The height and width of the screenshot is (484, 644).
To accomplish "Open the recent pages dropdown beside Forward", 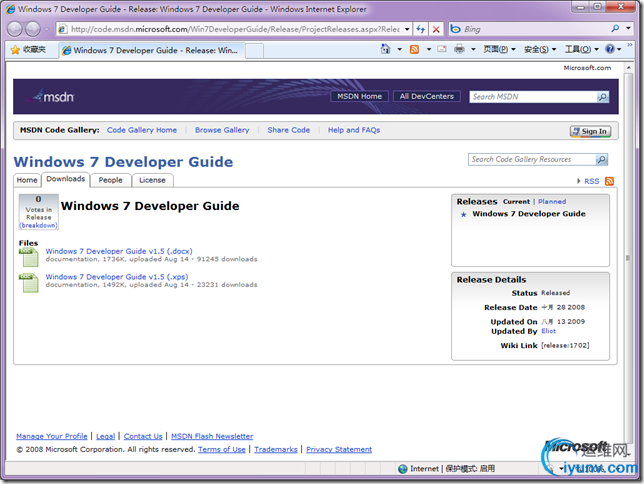I will [x=46, y=29].
